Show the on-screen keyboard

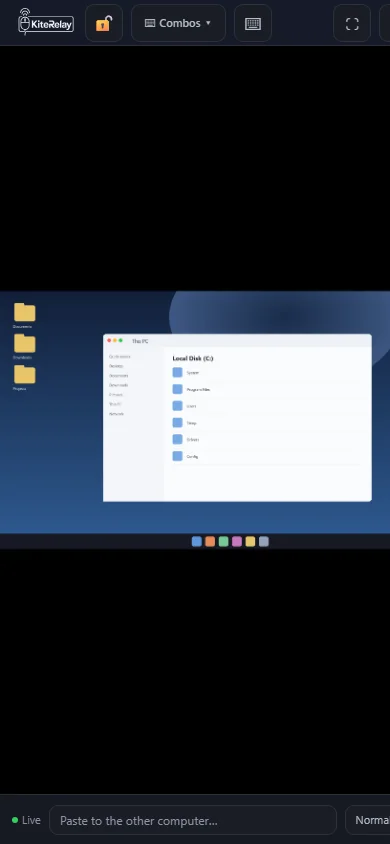(x=253, y=23)
